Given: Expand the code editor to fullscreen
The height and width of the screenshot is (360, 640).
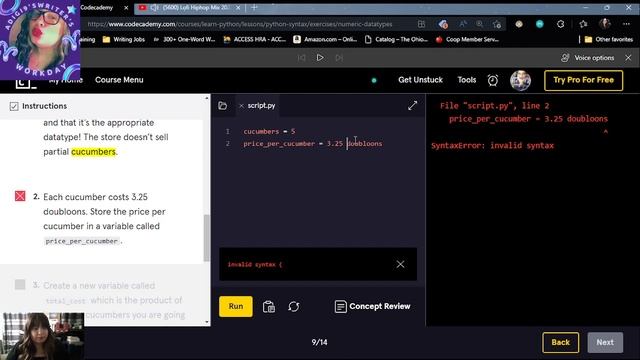Looking at the screenshot, I should (x=412, y=106).
